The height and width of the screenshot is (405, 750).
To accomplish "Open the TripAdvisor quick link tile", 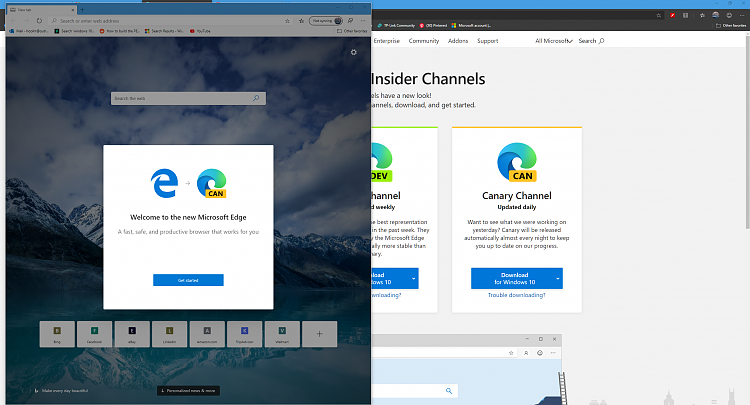I will click(x=244, y=334).
